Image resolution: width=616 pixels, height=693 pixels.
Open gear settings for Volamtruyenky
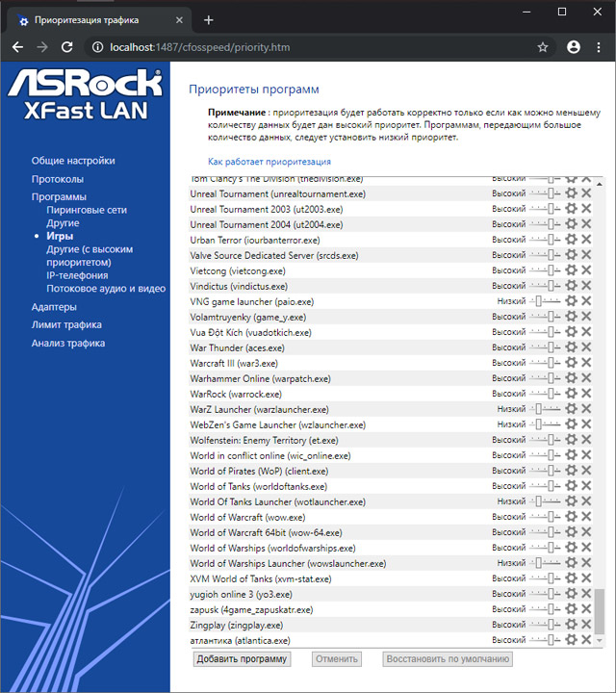572,317
